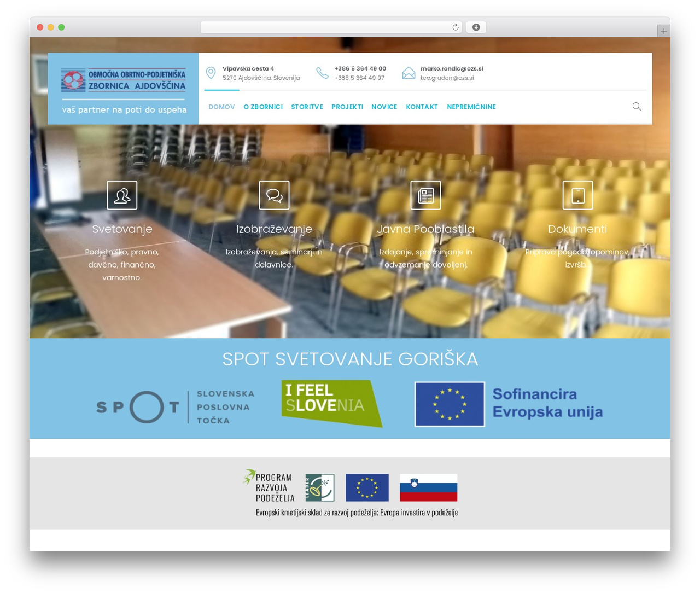Click the browser address bar field
700x593 pixels.
pyautogui.click(x=331, y=27)
